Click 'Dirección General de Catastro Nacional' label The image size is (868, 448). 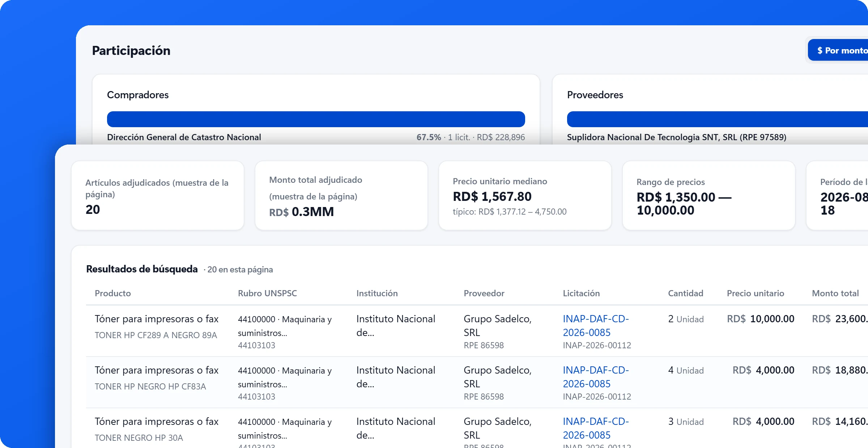click(184, 137)
